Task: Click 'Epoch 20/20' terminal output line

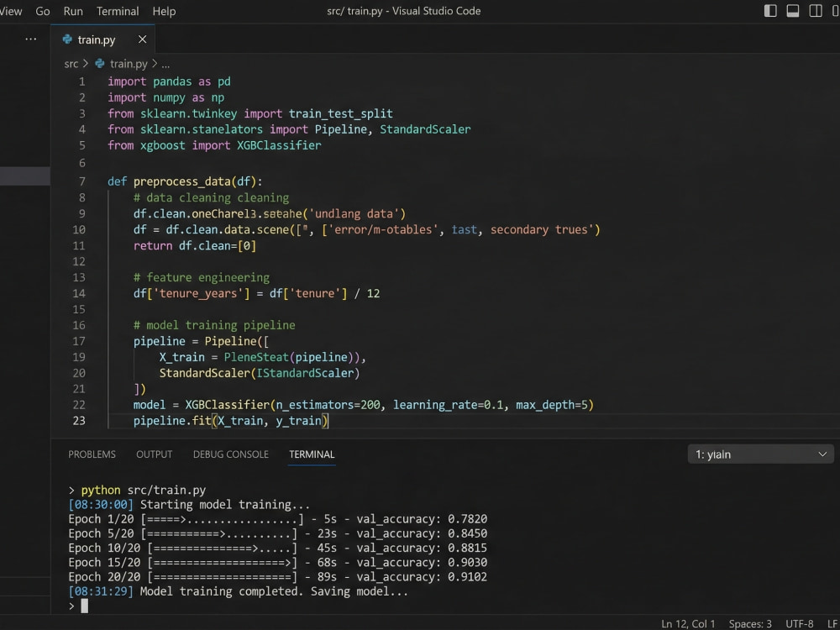Action: pyautogui.click(x=278, y=577)
